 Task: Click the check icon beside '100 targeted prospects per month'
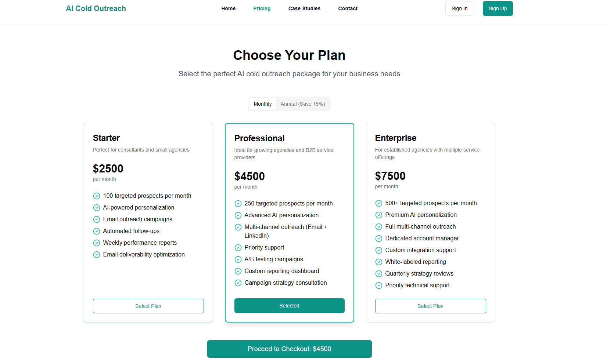97,196
